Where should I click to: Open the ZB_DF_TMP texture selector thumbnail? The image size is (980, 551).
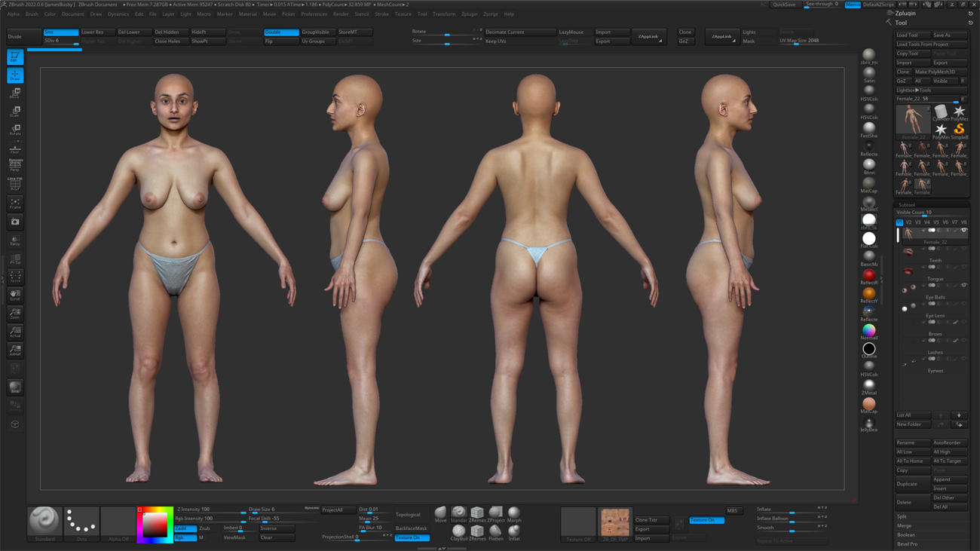point(615,523)
